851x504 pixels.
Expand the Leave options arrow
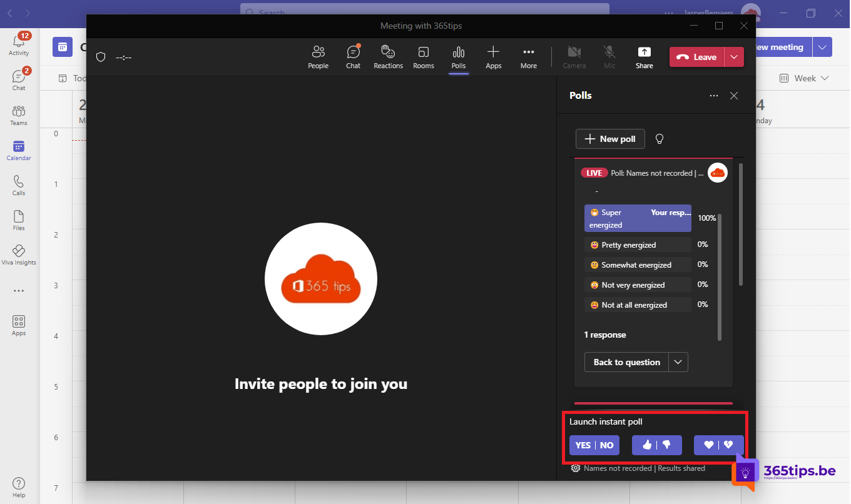[x=735, y=57]
